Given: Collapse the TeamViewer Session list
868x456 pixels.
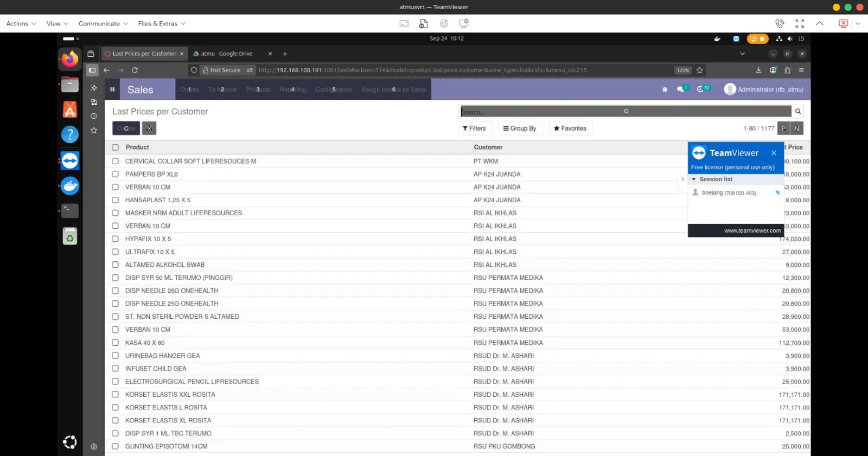Looking at the screenshot, I should (x=694, y=179).
